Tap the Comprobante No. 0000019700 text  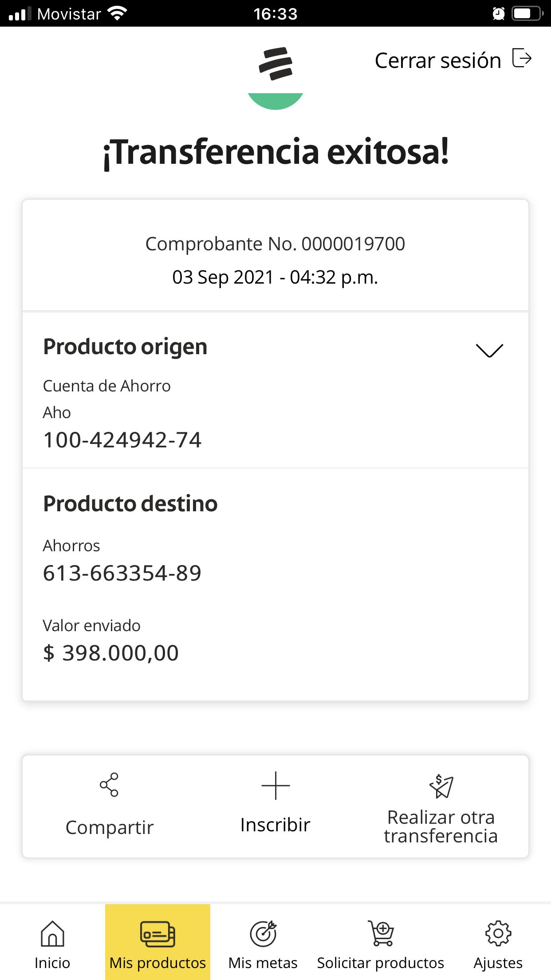275,244
